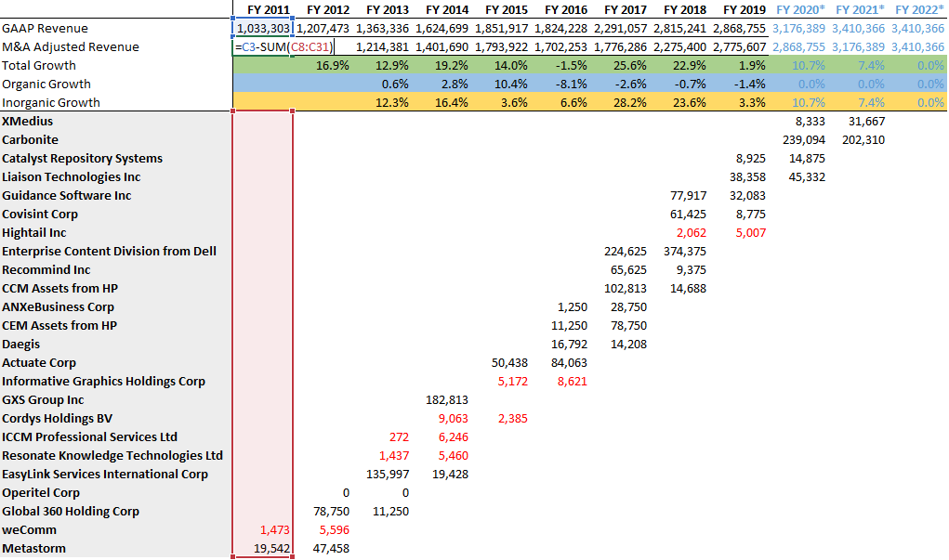The image size is (949, 560).
Task: Click the Metastorm row label
Action: [x=33, y=549]
